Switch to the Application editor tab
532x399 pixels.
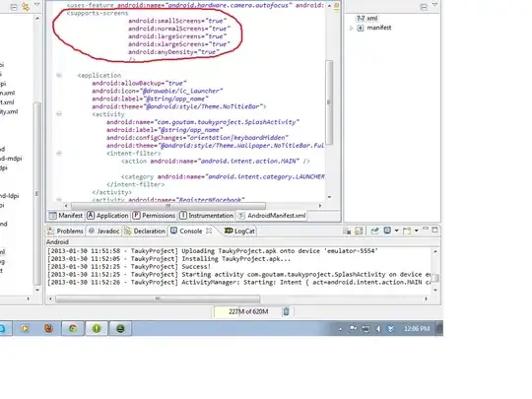pos(108,216)
